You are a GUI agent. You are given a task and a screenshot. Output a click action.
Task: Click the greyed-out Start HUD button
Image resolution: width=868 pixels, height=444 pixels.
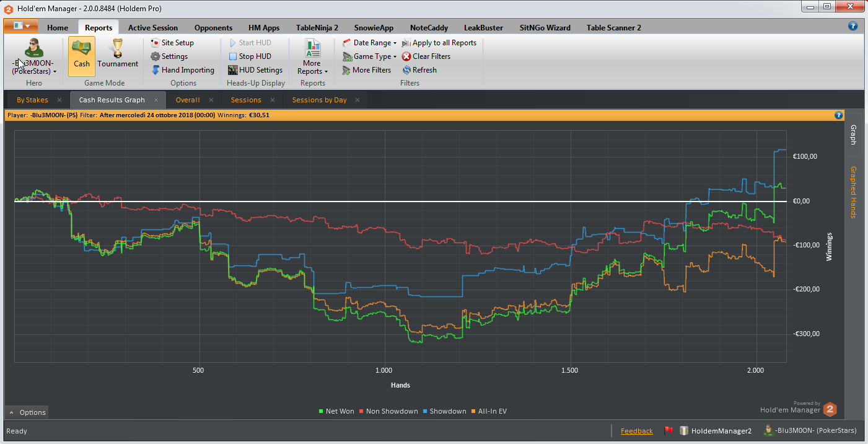click(x=250, y=43)
